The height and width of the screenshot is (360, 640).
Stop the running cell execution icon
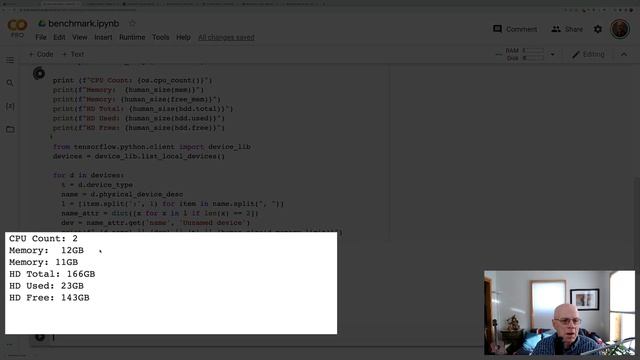39,73
